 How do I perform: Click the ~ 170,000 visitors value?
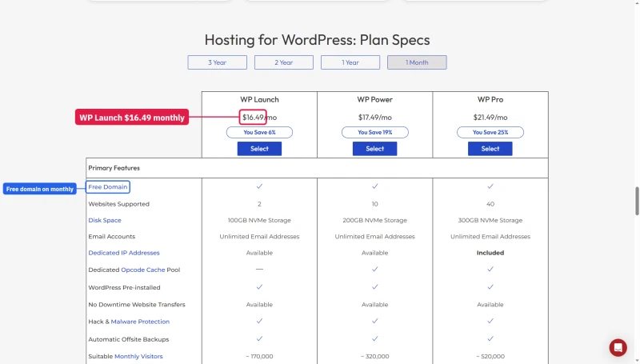(x=259, y=356)
